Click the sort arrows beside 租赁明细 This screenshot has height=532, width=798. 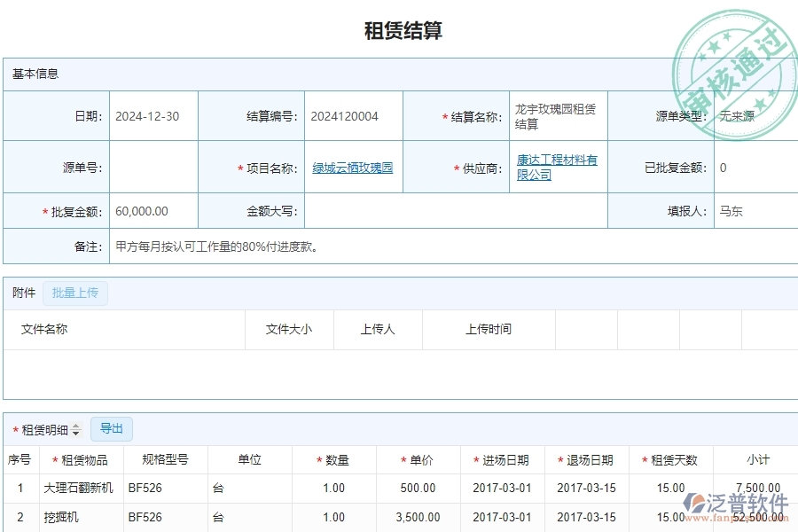pyautogui.click(x=76, y=430)
